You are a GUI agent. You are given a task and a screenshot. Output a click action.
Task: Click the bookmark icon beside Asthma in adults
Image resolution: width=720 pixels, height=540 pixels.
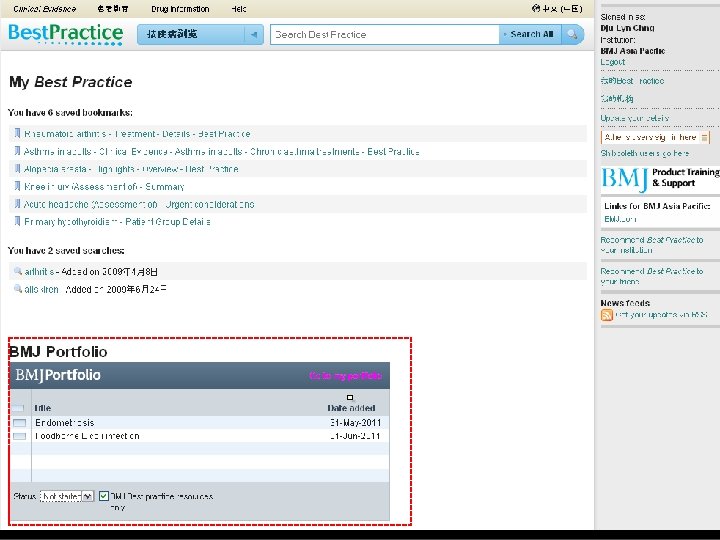click(17, 151)
